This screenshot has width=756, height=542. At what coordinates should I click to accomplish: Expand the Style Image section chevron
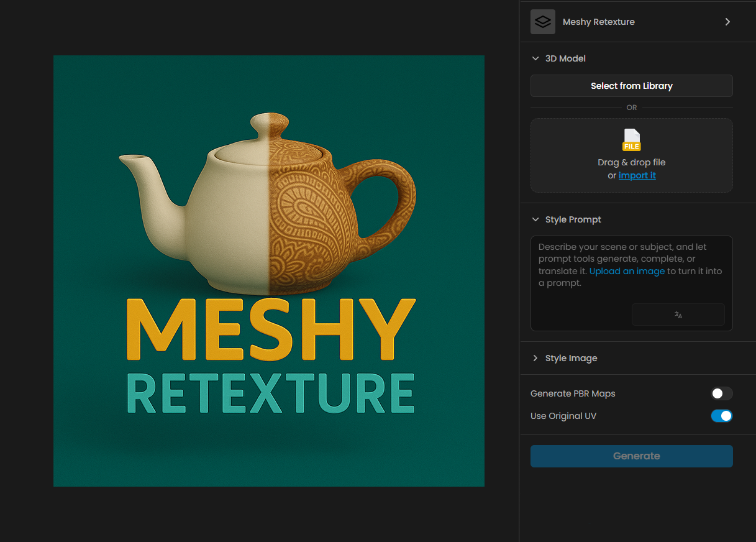click(535, 358)
